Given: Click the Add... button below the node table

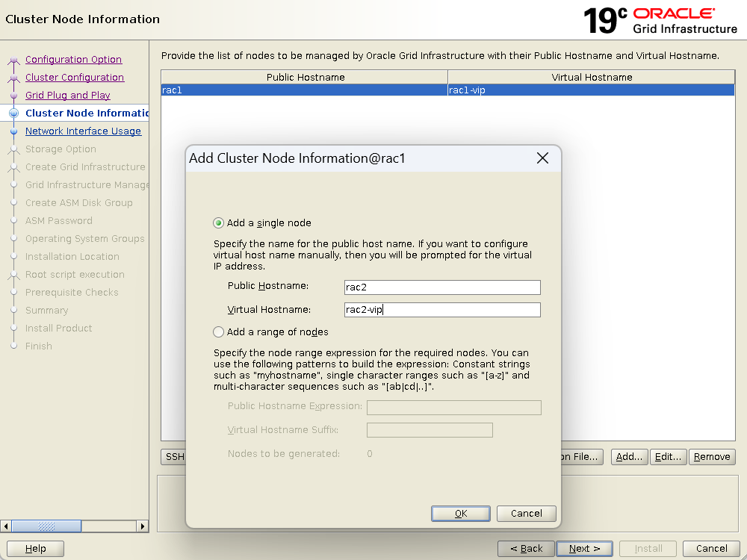Looking at the screenshot, I should 629,457.
